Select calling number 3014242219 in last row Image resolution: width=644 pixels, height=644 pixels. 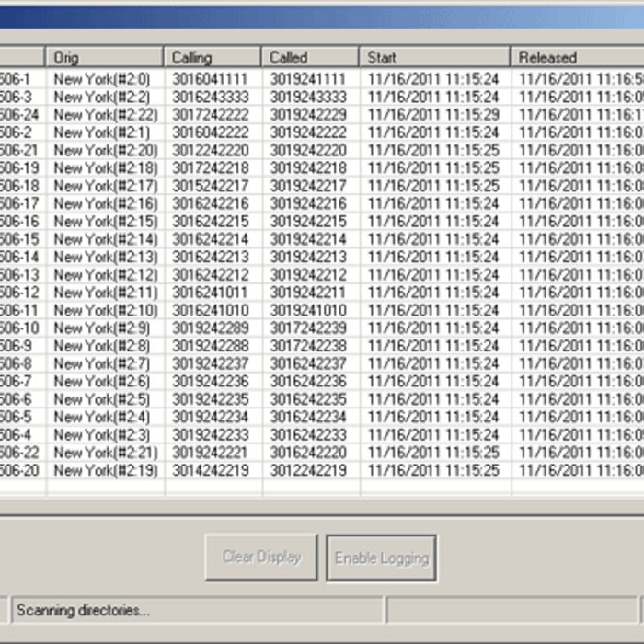coord(210,470)
